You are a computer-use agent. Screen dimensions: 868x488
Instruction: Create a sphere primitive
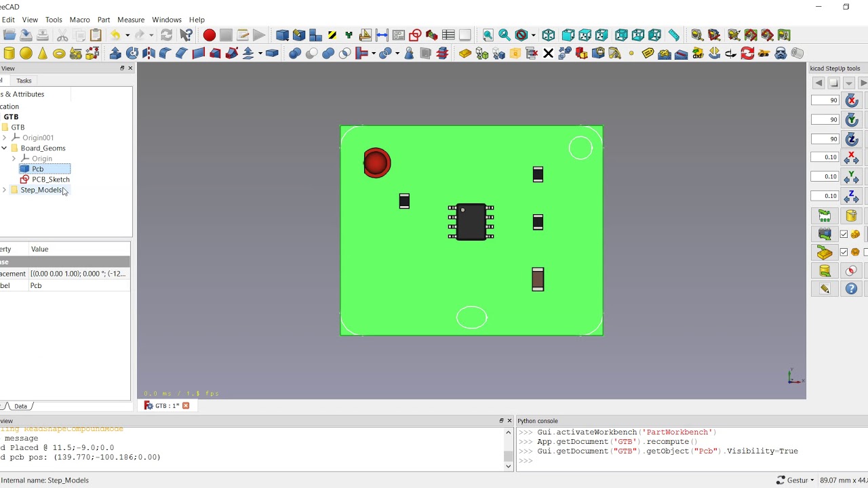point(26,53)
